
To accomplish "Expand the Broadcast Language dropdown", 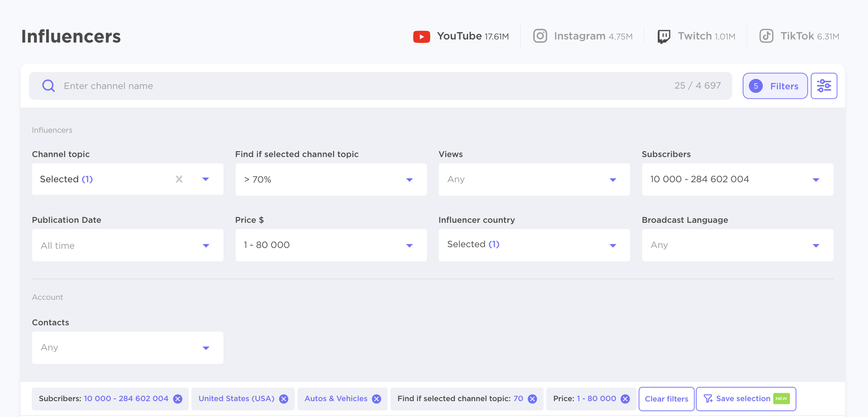I will tap(737, 245).
